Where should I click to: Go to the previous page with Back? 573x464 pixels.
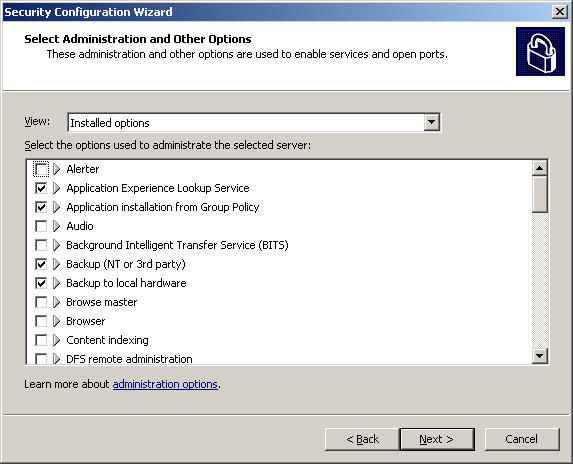point(362,439)
